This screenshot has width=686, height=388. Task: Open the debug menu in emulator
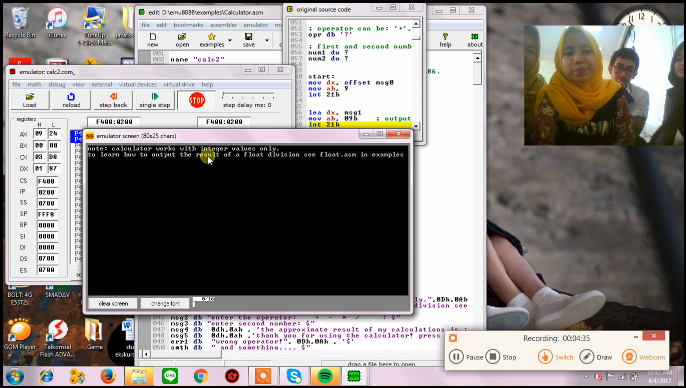pos(57,84)
